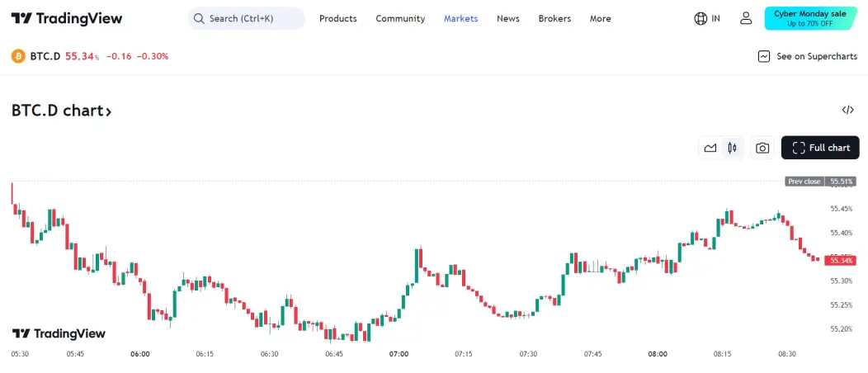Click the globe language icon
This screenshot has height=373, width=868.
(701, 18)
